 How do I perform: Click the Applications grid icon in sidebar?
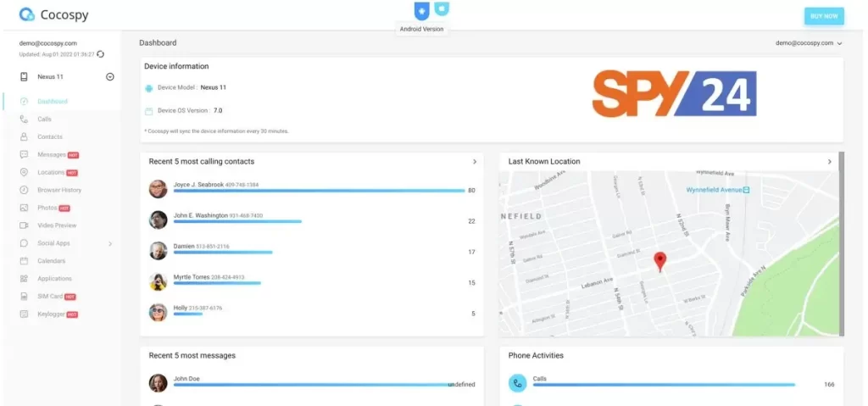[x=24, y=279]
